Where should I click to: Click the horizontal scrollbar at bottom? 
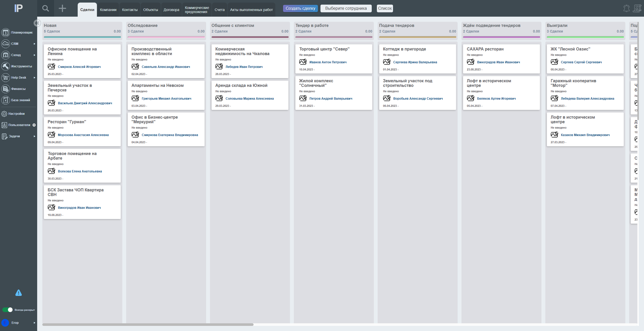click(x=148, y=325)
